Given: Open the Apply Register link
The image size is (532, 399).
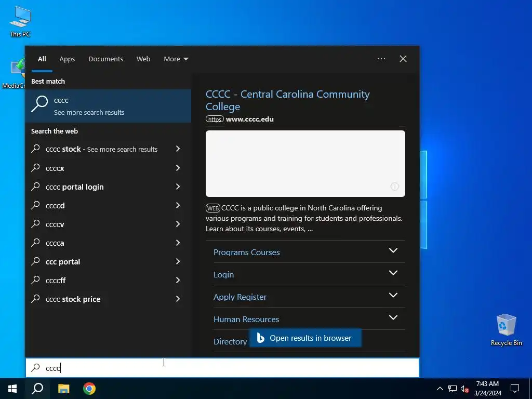Looking at the screenshot, I should click(240, 297).
